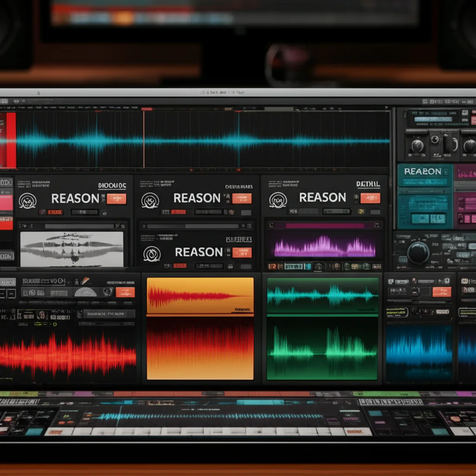Open the underlined preset label of the lower middle Reason device
The width and height of the screenshot is (476, 476).
coord(239,239)
